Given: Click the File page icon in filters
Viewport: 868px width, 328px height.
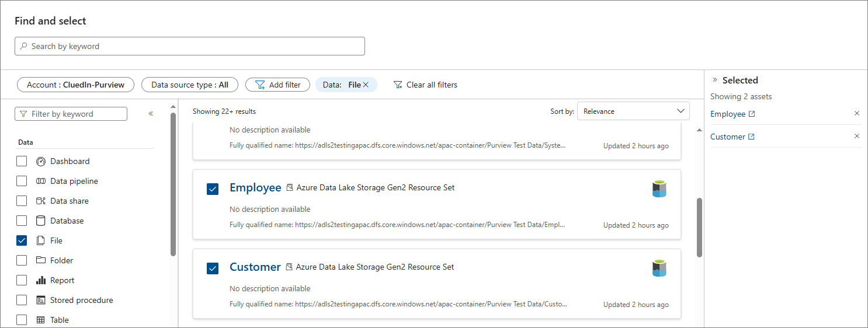Looking at the screenshot, I should [x=41, y=240].
